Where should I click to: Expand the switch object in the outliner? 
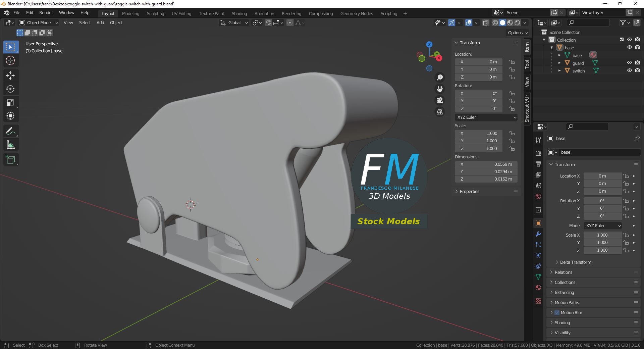559,71
